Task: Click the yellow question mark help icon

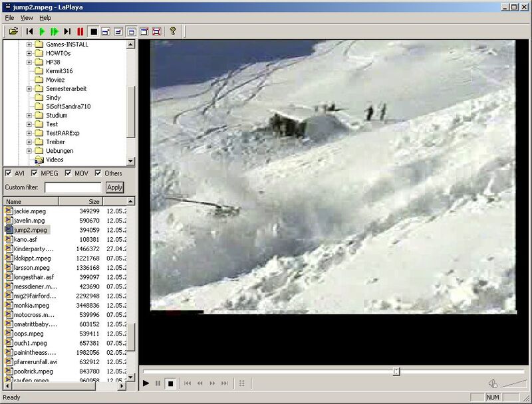Action: [x=173, y=31]
